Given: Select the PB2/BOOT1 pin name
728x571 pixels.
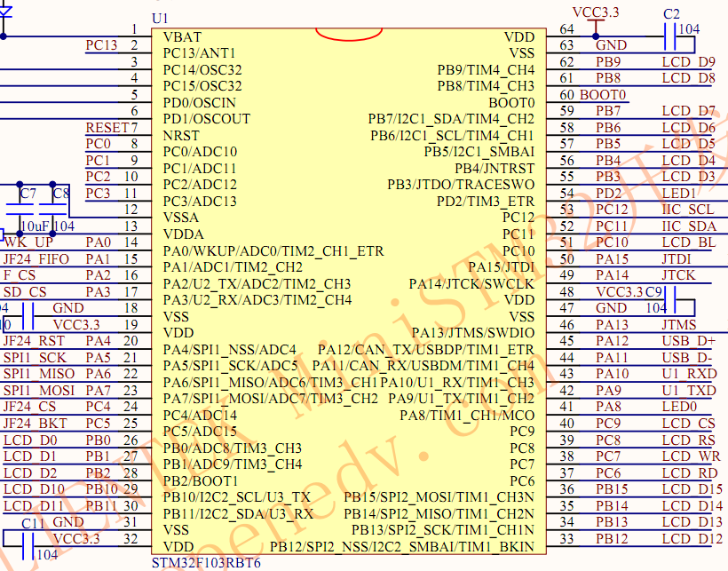Looking at the screenshot, I should [x=201, y=481].
